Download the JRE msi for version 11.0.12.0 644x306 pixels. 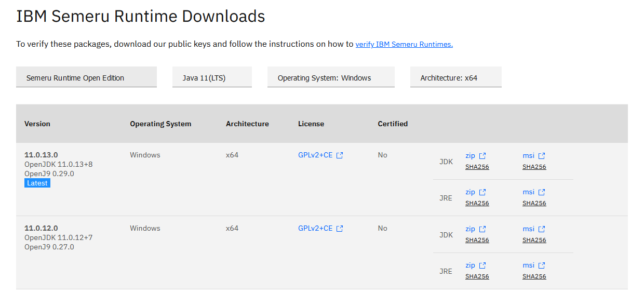click(x=528, y=265)
